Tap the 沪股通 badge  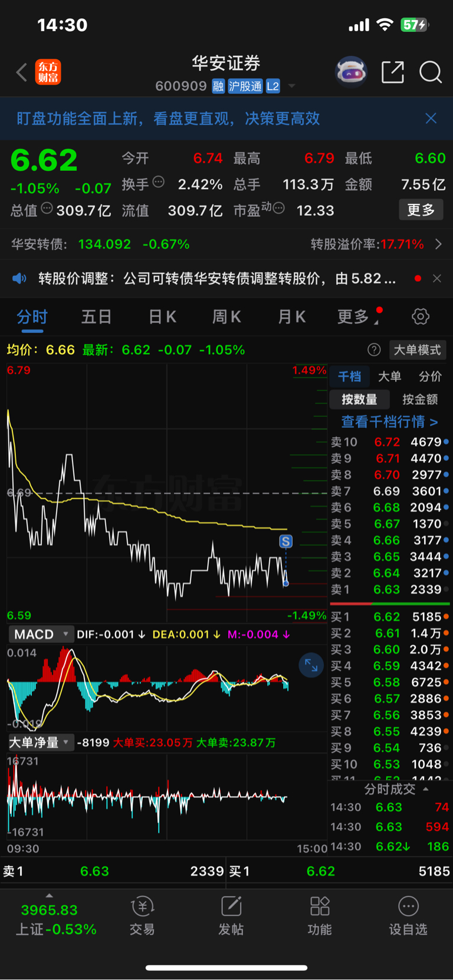coord(245,86)
